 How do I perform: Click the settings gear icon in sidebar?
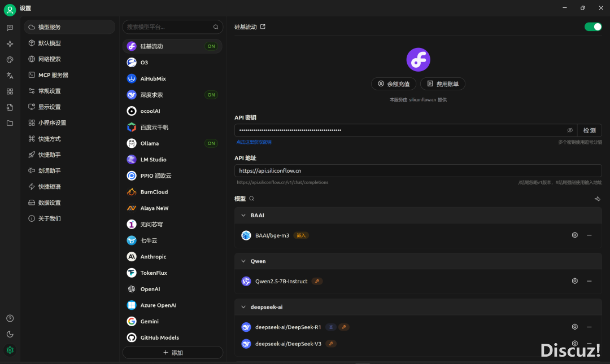[10, 350]
